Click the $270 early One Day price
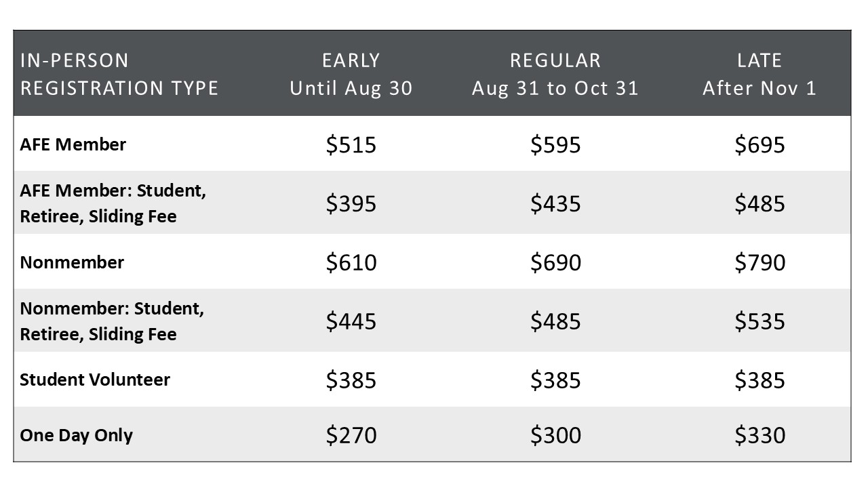 pyautogui.click(x=351, y=434)
